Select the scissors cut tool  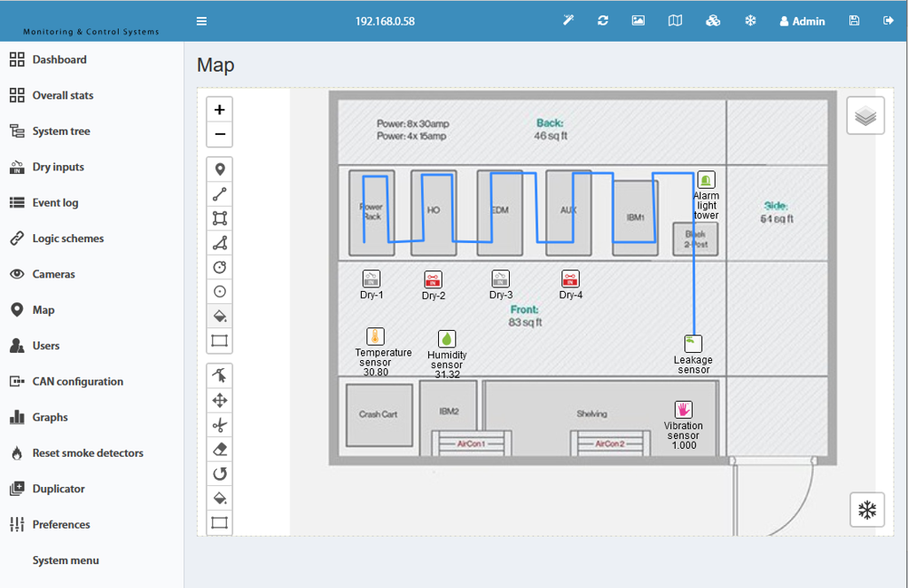tap(220, 425)
